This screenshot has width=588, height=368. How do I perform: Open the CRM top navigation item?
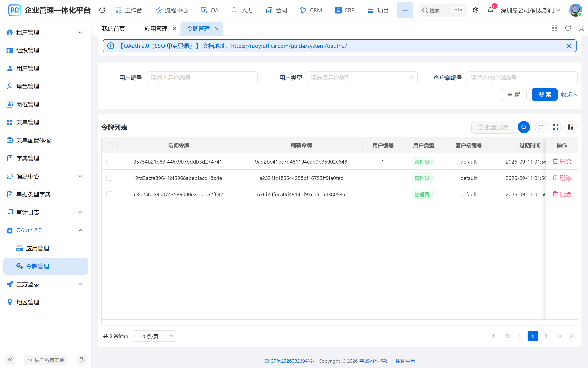click(x=311, y=10)
